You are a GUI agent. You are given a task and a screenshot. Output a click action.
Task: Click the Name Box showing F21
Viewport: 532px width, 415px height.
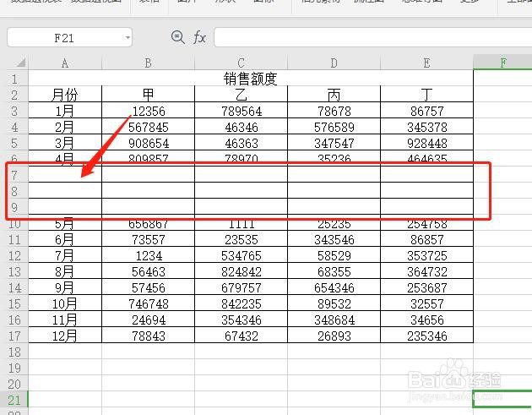pos(69,37)
